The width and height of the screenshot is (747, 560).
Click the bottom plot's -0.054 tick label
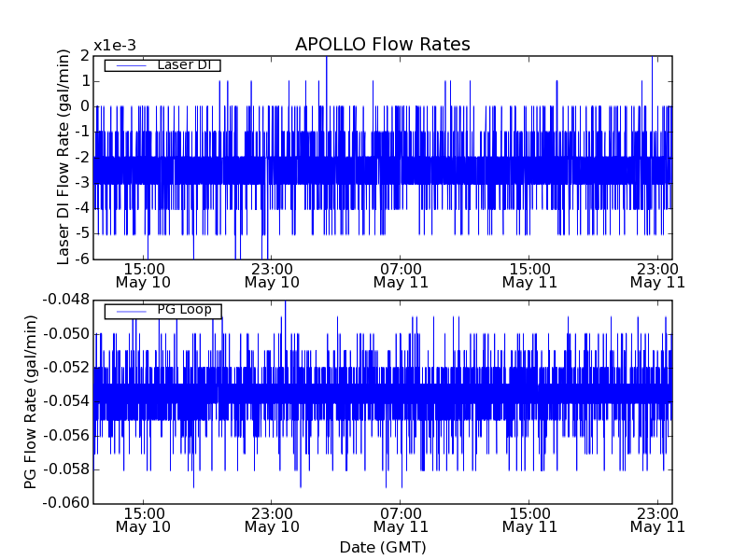coord(64,401)
